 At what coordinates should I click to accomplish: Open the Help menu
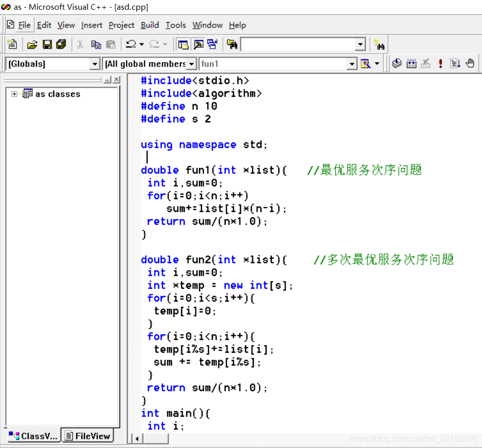237,25
